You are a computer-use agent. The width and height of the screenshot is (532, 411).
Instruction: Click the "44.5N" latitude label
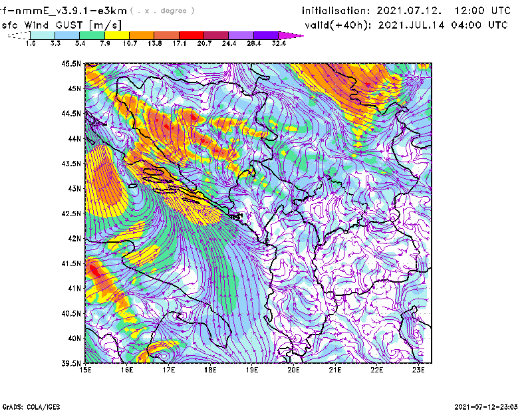(x=72, y=113)
